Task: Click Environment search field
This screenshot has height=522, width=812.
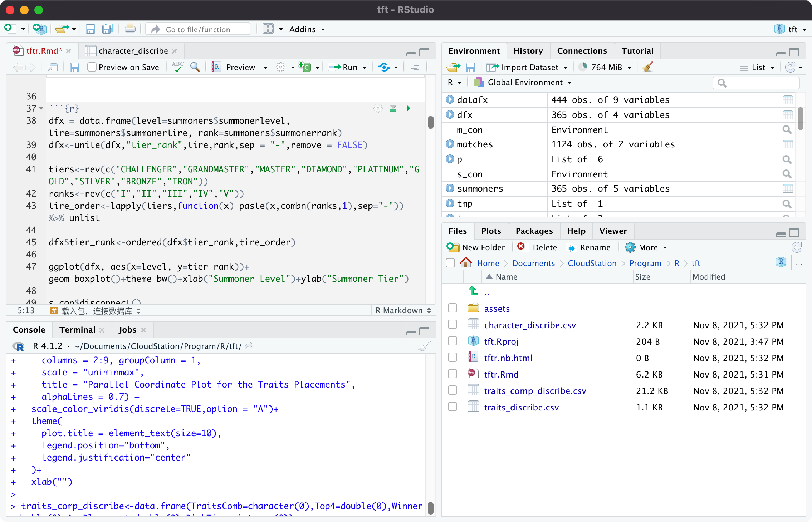Action: click(756, 83)
